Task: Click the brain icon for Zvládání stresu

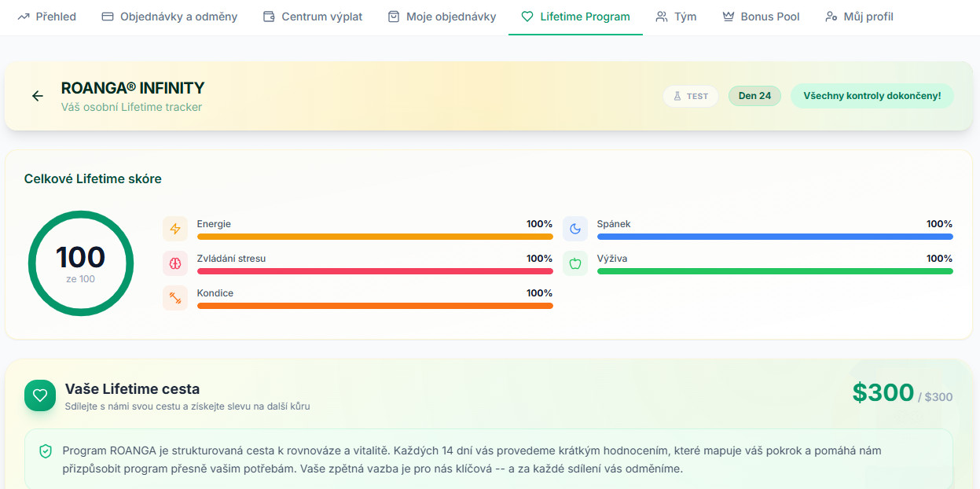Action: tap(175, 263)
